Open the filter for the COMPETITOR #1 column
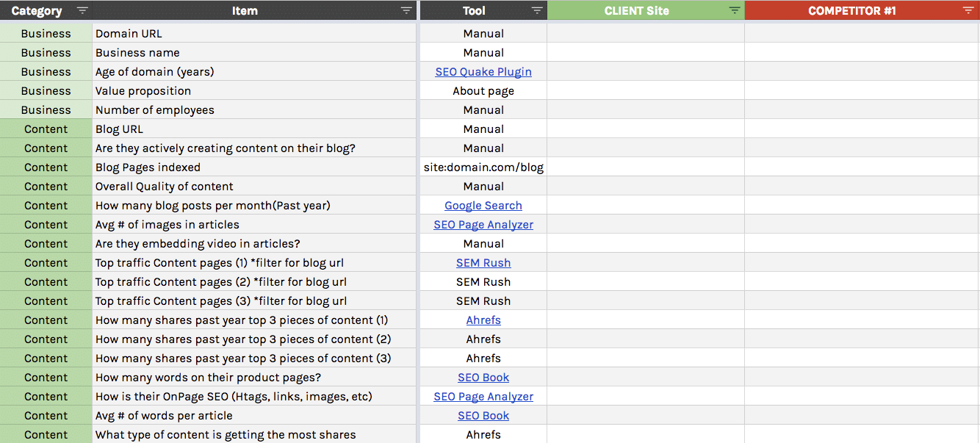Image resolution: width=980 pixels, height=443 pixels. pos(969,10)
